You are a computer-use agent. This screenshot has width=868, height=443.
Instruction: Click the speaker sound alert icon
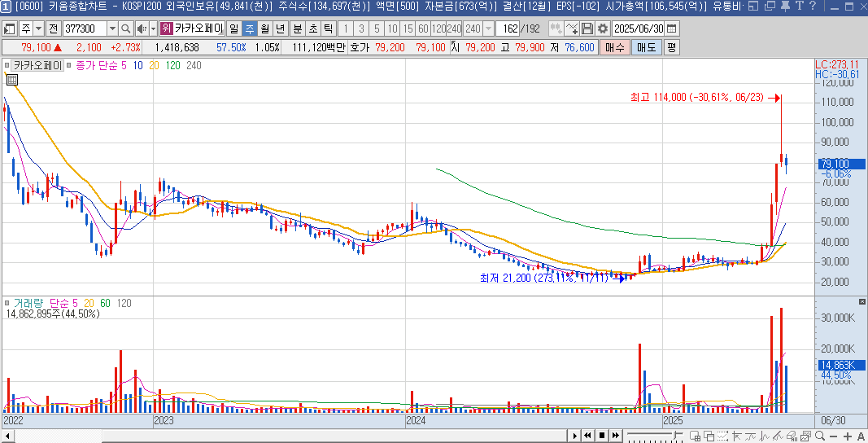pos(142,29)
